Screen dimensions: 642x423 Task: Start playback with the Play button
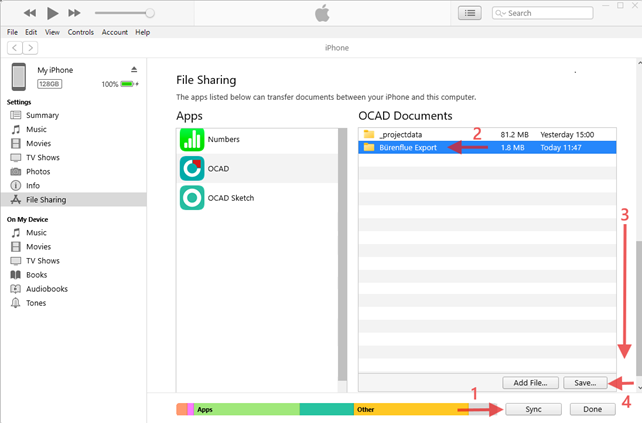pyautogui.click(x=52, y=13)
